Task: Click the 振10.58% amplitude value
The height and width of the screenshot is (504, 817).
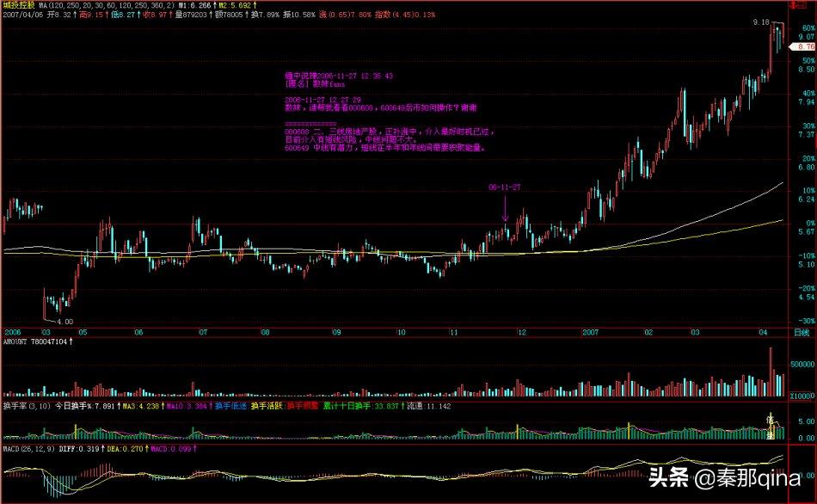Action: tap(299, 15)
